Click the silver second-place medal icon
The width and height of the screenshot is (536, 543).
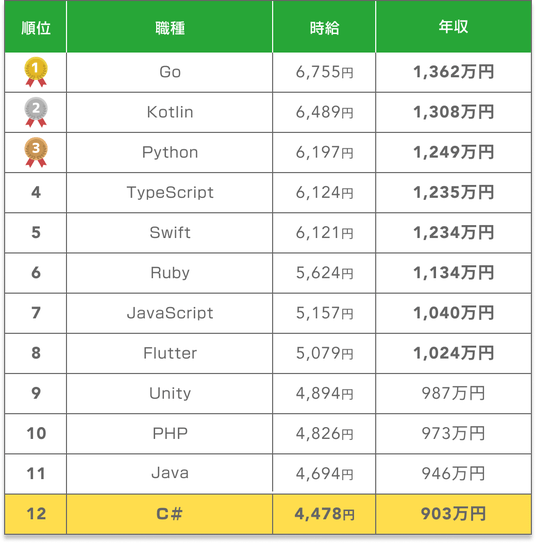tap(36, 112)
